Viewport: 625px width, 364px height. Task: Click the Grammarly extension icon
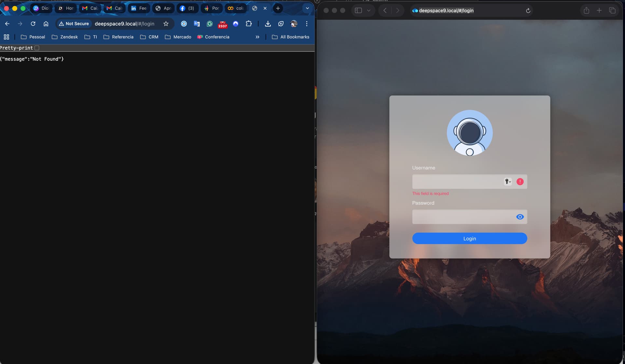(210, 24)
